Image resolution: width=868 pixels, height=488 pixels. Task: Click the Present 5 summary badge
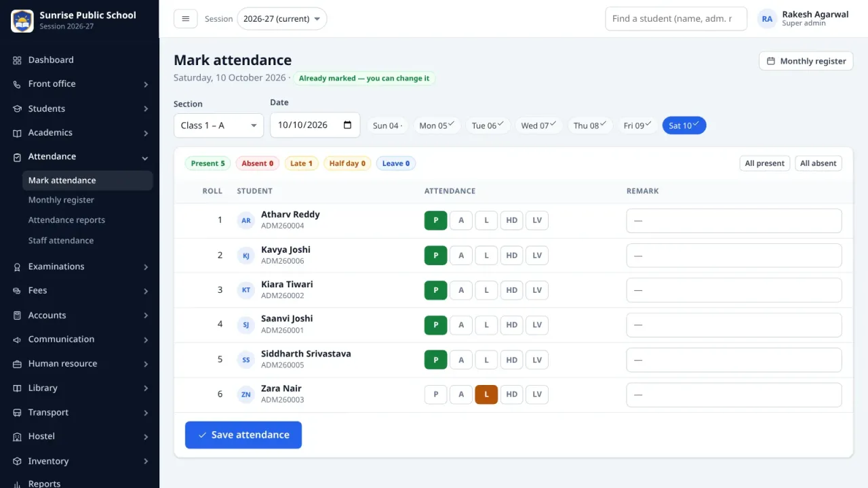point(208,163)
